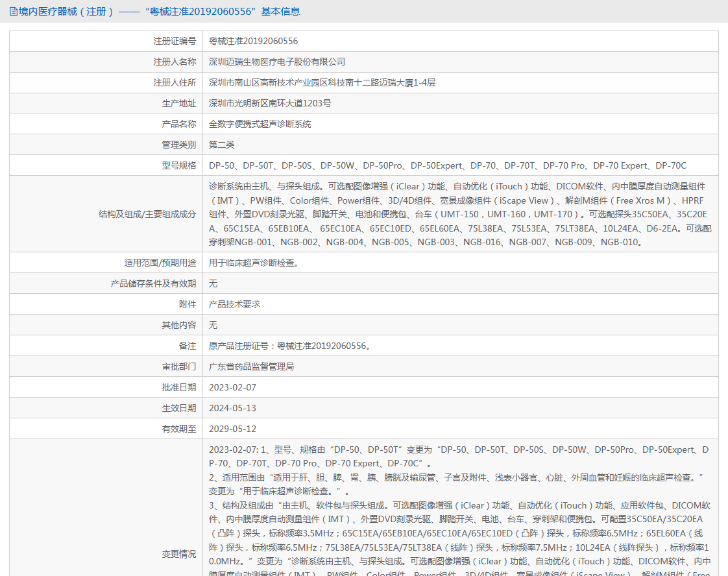The width and height of the screenshot is (728, 576).
Task: Select the value 无 in the 其他内容 row
Action: [x=213, y=326]
